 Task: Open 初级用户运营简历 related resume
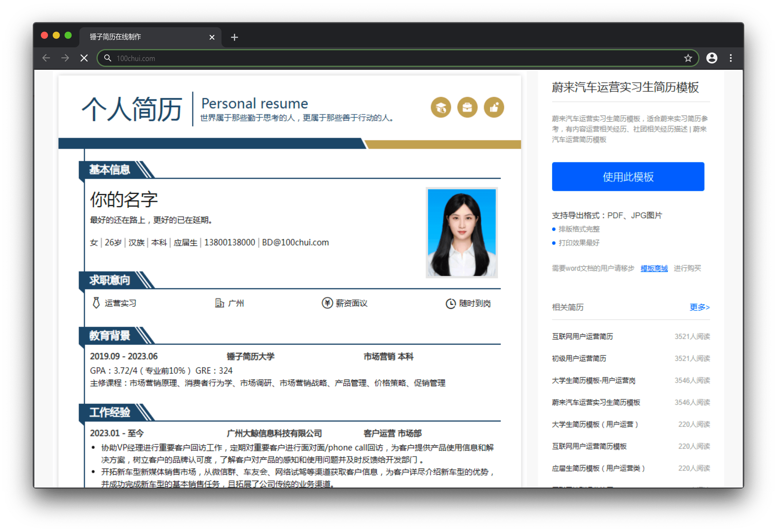[x=579, y=359]
